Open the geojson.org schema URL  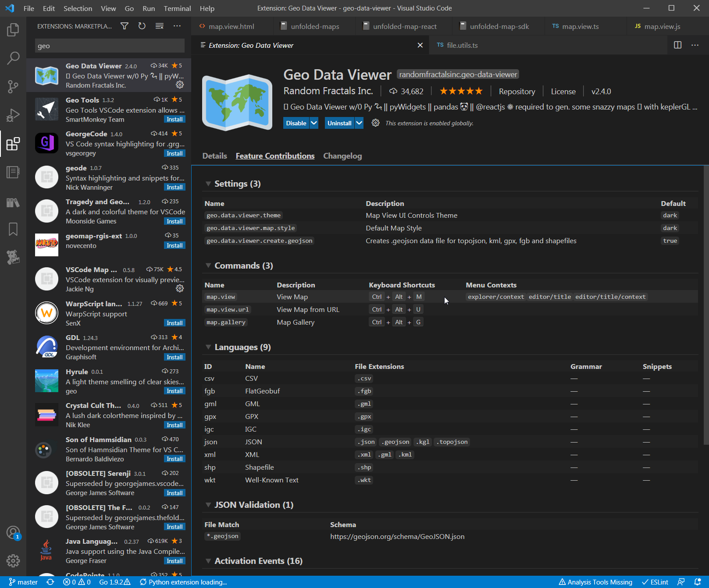tap(397, 536)
